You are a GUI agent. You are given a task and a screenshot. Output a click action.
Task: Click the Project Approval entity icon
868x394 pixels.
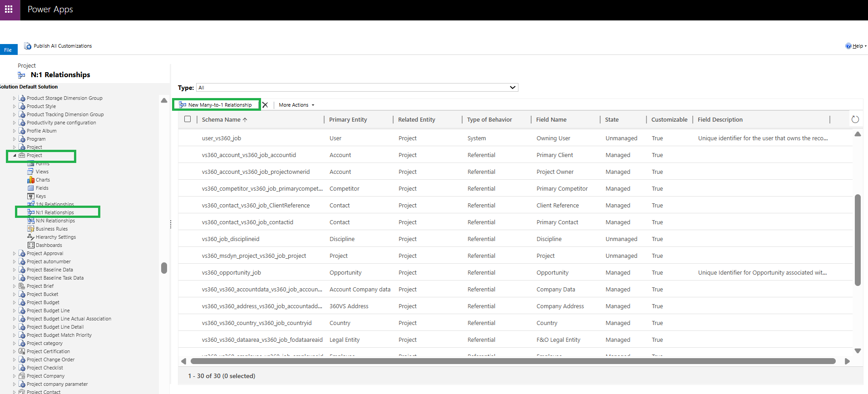pyautogui.click(x=22, y=253)
